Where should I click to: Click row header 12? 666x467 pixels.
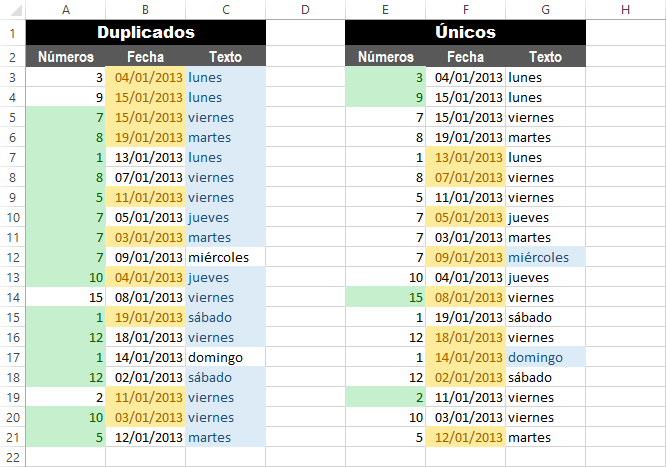pyautogui.click(x=12, y=257)
